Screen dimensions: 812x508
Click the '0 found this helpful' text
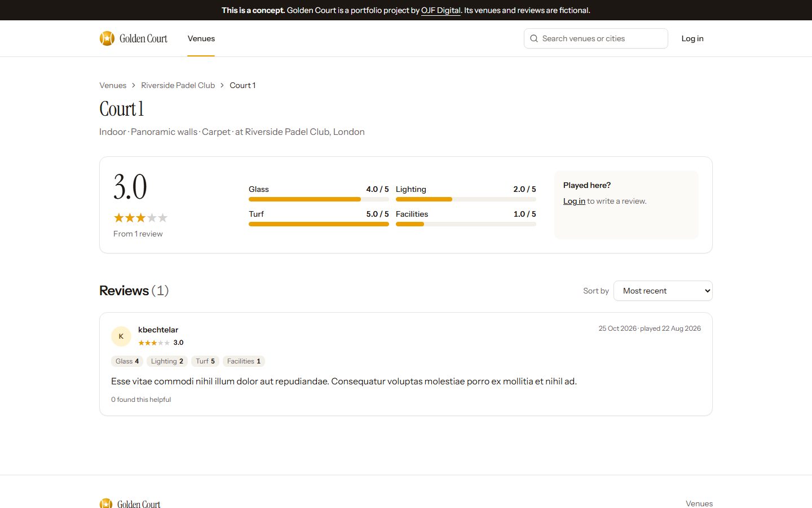tap(141, 400)
